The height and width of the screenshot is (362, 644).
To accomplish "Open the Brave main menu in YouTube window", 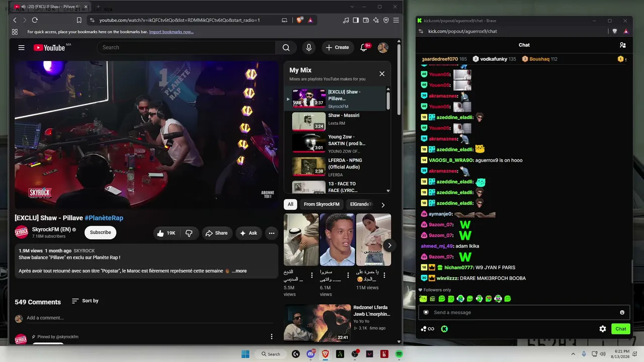I will (x=396, y=20).
